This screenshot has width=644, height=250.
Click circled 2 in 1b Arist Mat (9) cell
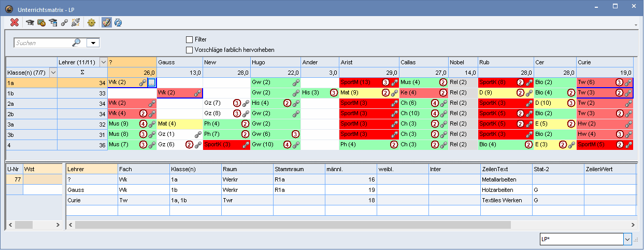point(386,93)
